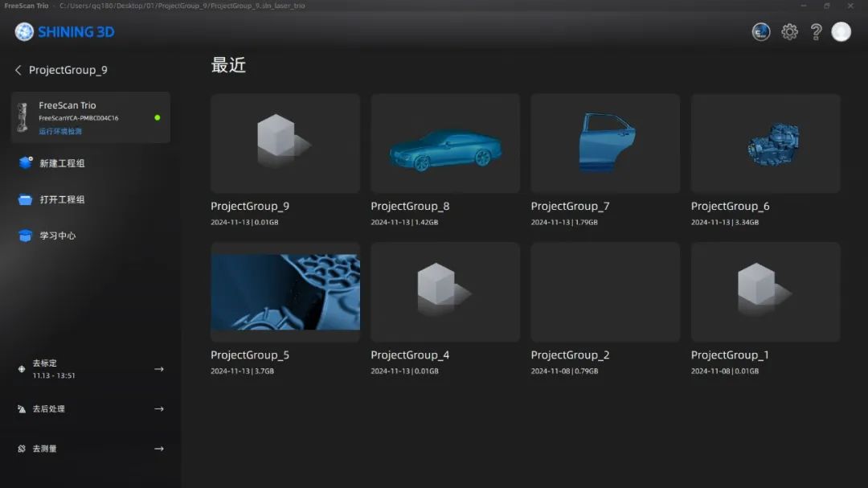Click the blue globe icon in header
This screenshot has height=488, width=868.
pos(760,32)
